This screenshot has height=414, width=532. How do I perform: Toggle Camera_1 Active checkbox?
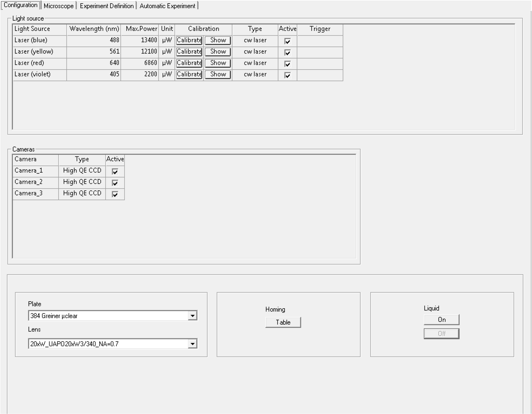(115, 171)
